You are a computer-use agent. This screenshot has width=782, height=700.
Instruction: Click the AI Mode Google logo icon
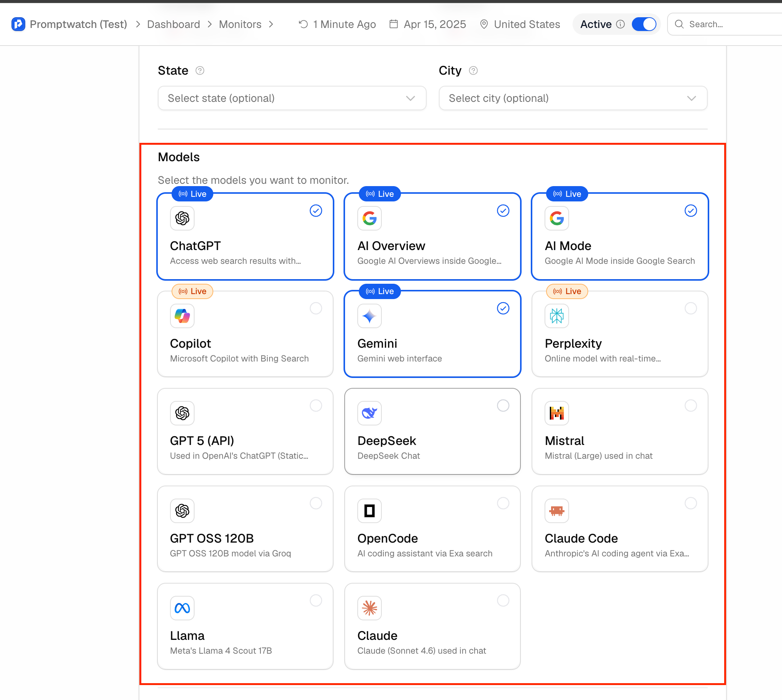[x=557, y=218]
